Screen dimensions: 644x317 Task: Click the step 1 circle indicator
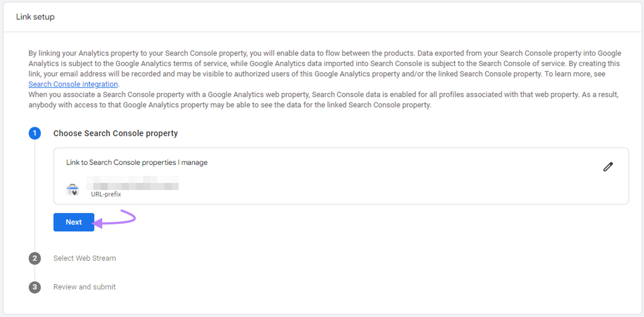pyautogui.click(x=35, y=133)
